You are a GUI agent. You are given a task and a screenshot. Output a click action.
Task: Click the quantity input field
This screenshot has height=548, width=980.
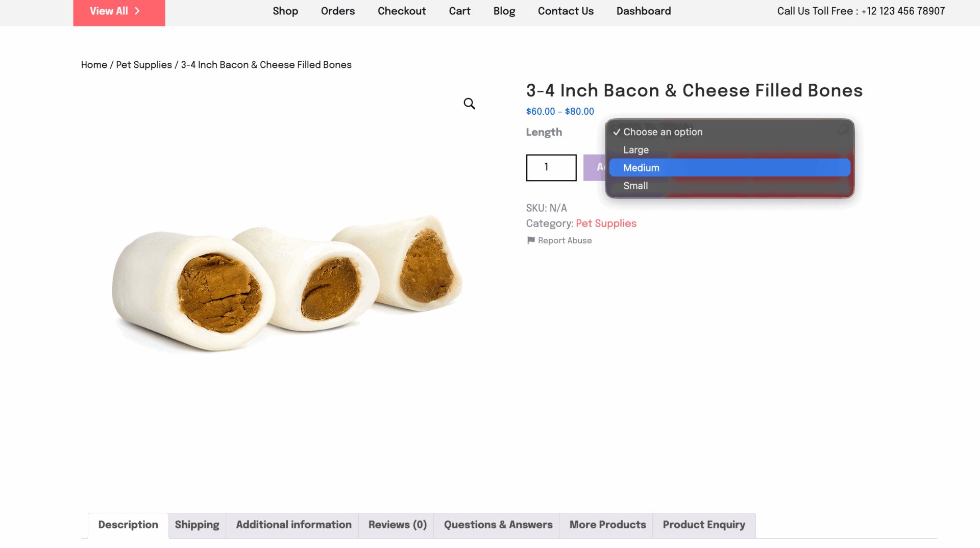(x=551, y=167)
